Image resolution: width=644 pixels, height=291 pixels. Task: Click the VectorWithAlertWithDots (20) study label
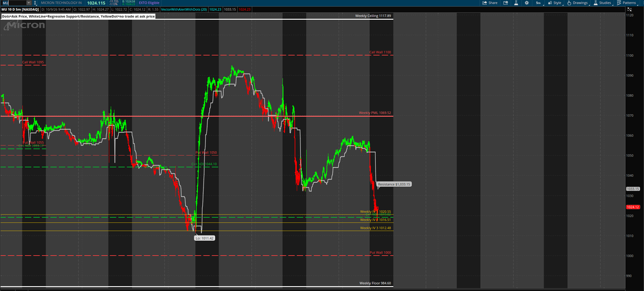tap(184, 10)
